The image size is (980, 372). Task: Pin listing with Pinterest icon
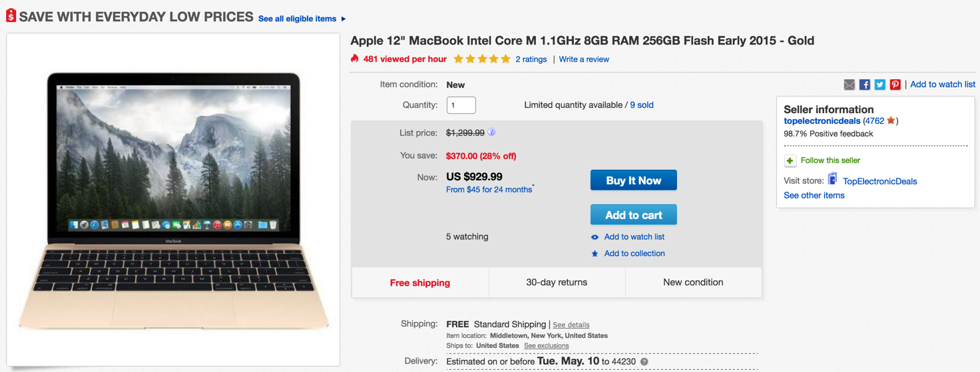coord(895,85)
